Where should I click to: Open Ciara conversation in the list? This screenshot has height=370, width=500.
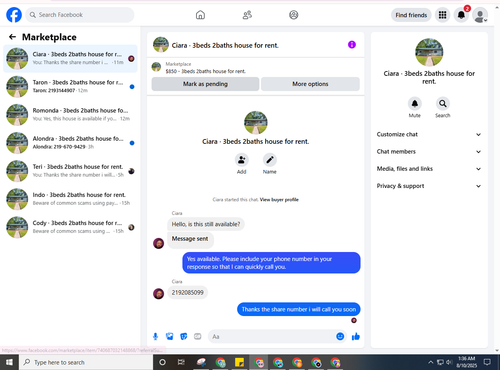[70, 59]
